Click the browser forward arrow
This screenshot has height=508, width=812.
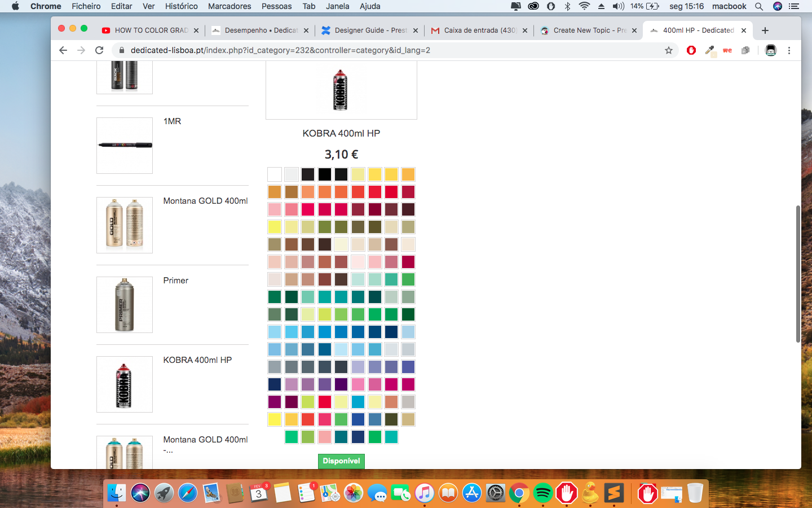[x=81, y=50]
